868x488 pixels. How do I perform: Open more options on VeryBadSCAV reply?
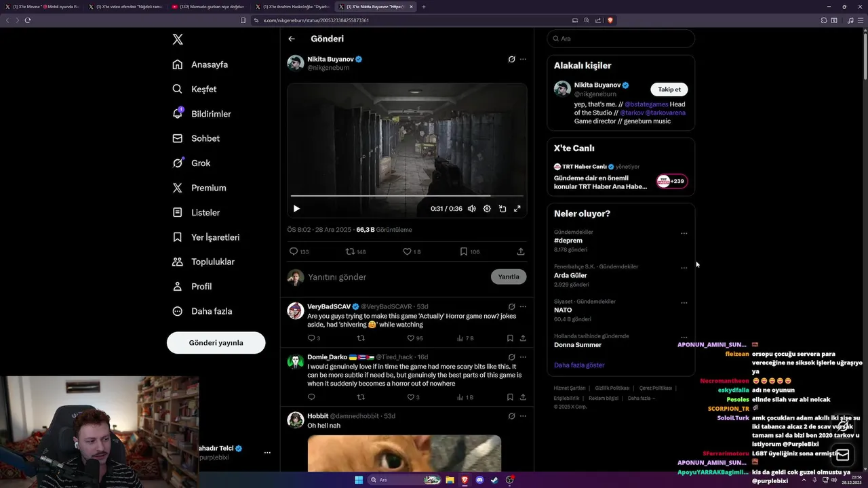[523, 306]
